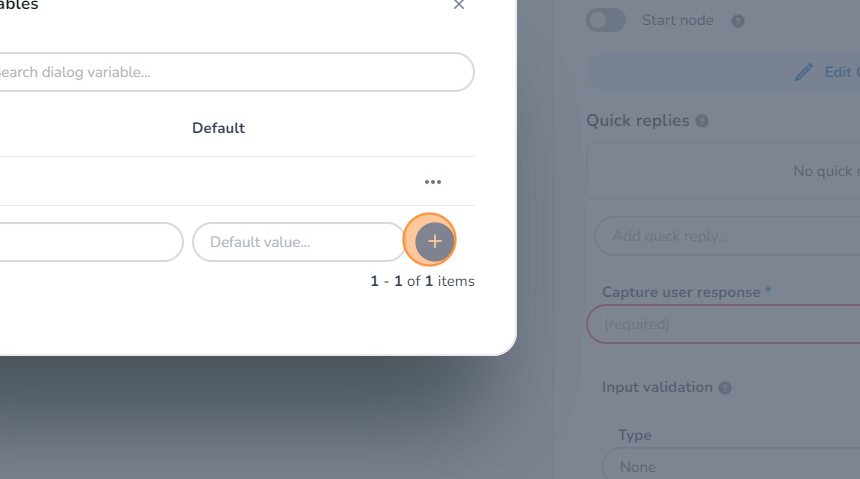Click the Default column header

coord(218,128)
